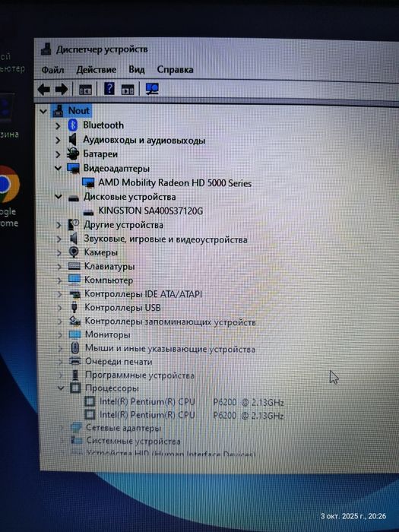Click the battery icon beside Батареи
399x532 pixels.
[x=73, y=154]
